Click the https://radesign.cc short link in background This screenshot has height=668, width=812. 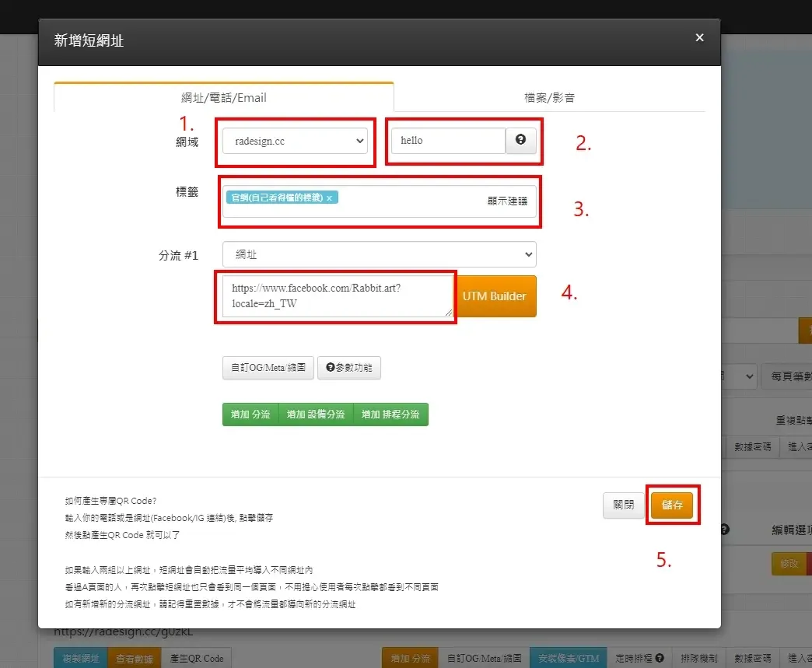[123, 631]
